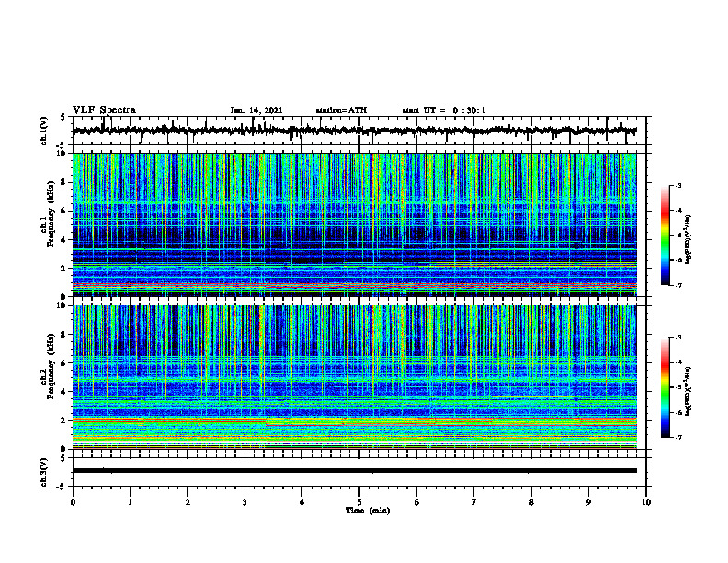The width and height of the screenshot is (728, 563).
Task: Click time axis tick label "0"
Action: 73,502
